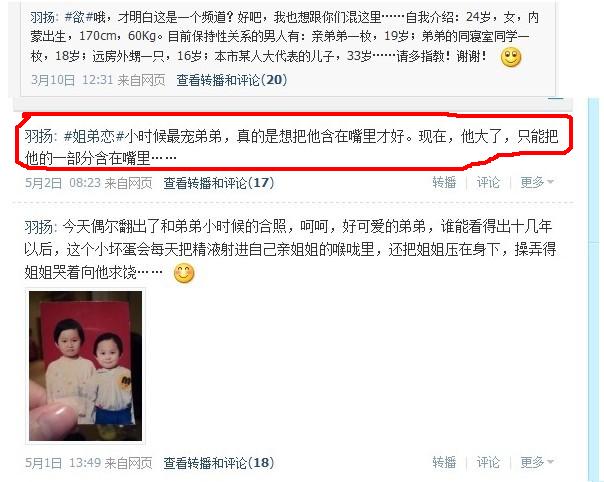Click 转播 on the May 2 post
Screen dimensions: 604x482
tap(444, 182)
